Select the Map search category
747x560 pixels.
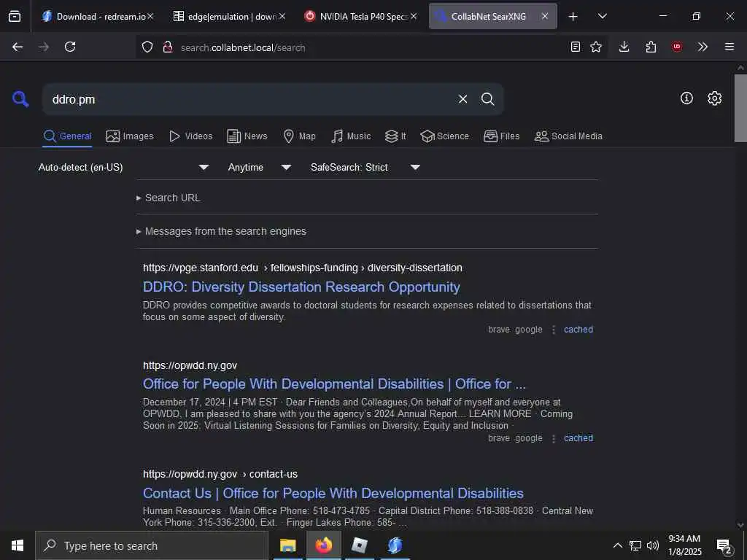[x=300, y=136]
